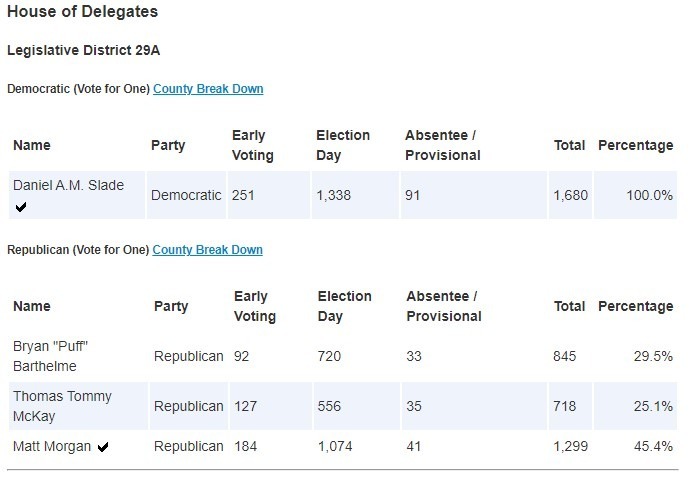Viewport: 700px width, 489px height.
Task: Click Barthelme's 845 total votes cell
Action: (x=571, y=356)
